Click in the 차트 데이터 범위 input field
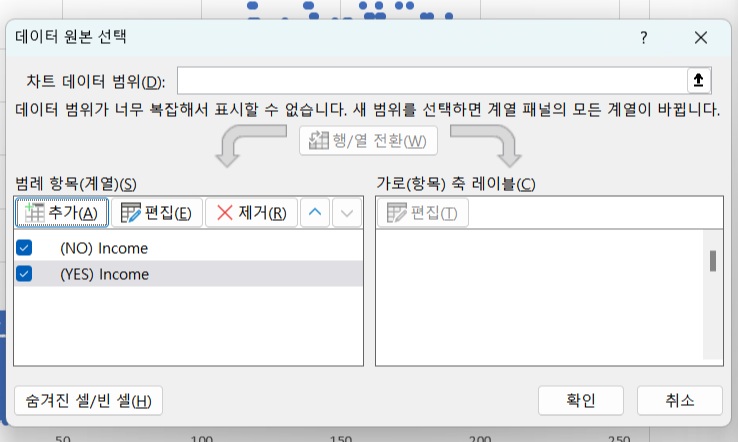 click(432, 80)
